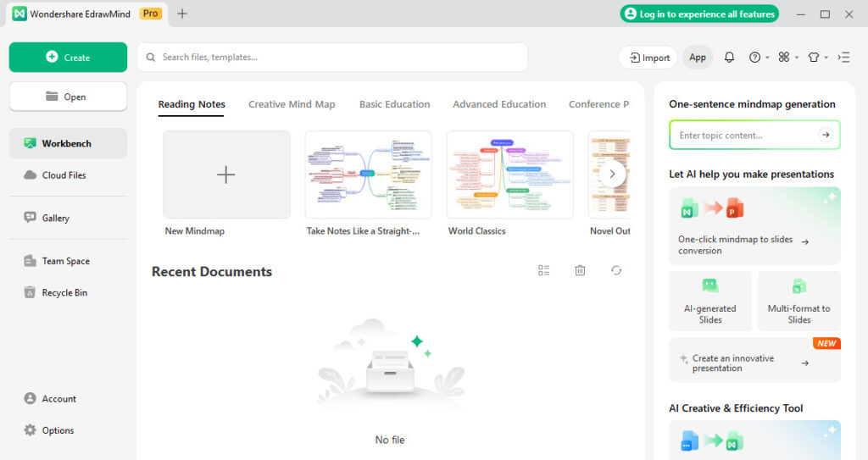The image size is (868, 460).
Task: Show next templates with right chevron
Action: click(x=612, y=174)
